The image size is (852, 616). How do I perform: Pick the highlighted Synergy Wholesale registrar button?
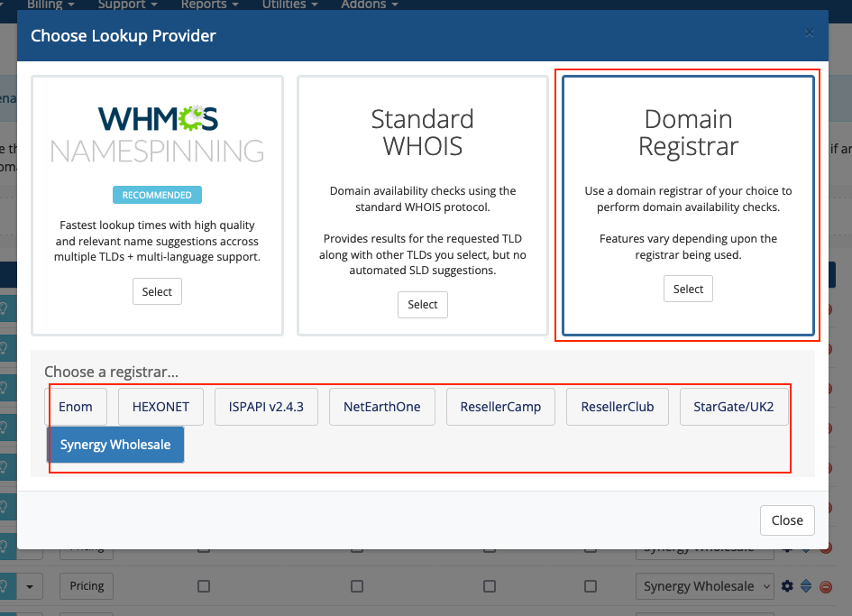(x=115, y=445)
